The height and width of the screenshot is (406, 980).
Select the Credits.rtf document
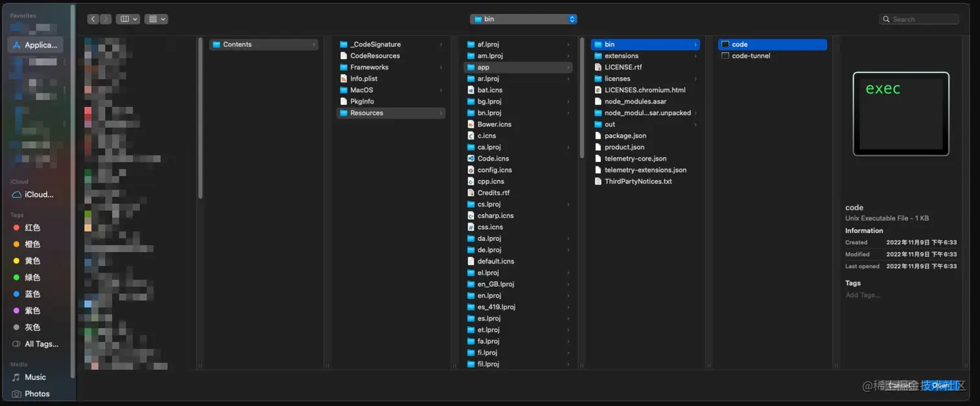point(519,193)
